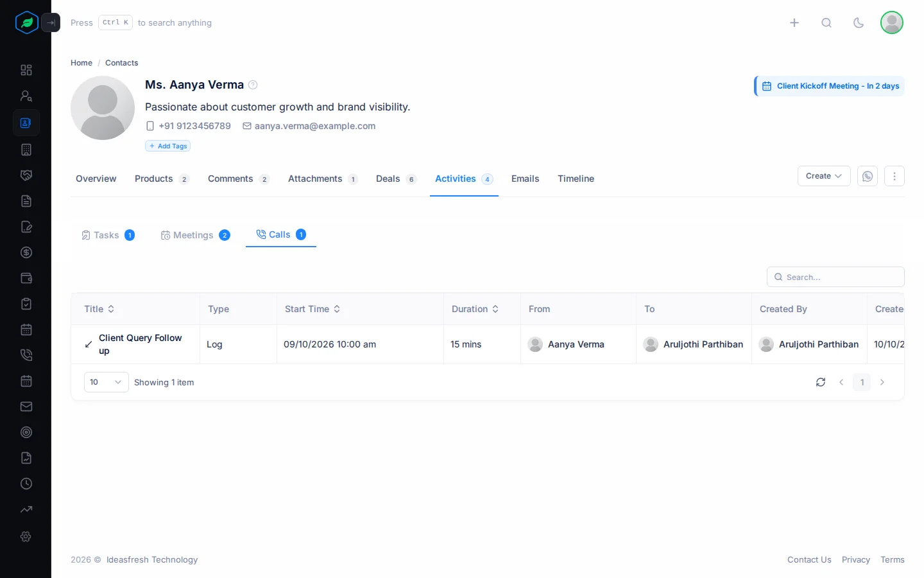
Task: Open the Privacy footer link
Action: point(856,560)
